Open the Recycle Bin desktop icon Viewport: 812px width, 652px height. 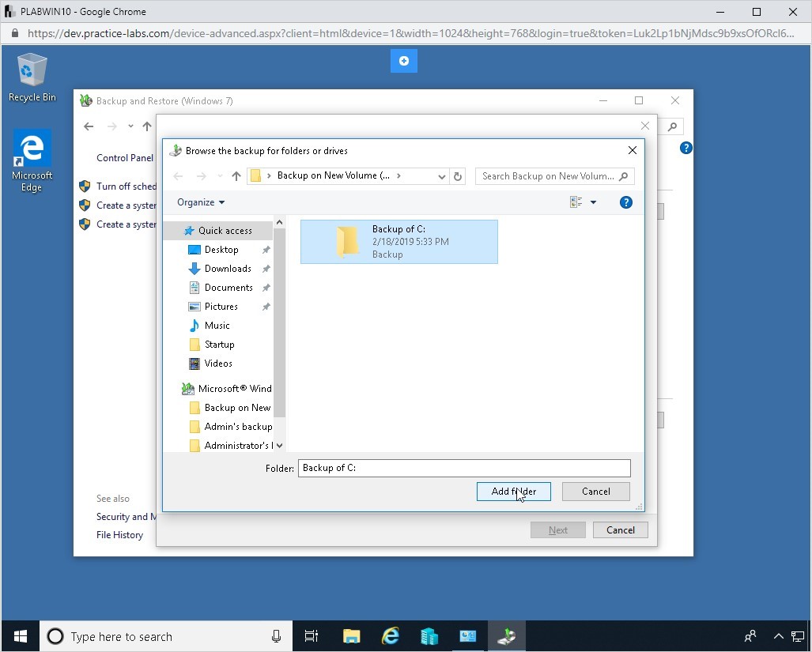point(32,77)
